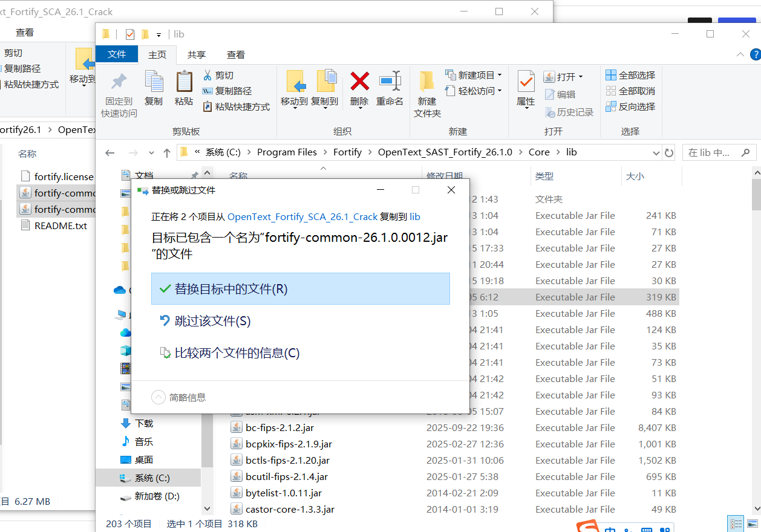
Task: Sort by the 类型 column header
Action: coord(544,176)
